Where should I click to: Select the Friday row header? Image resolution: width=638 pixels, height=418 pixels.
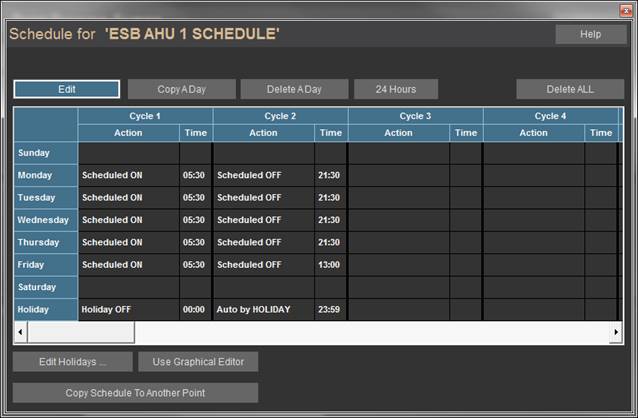point(46,265)
